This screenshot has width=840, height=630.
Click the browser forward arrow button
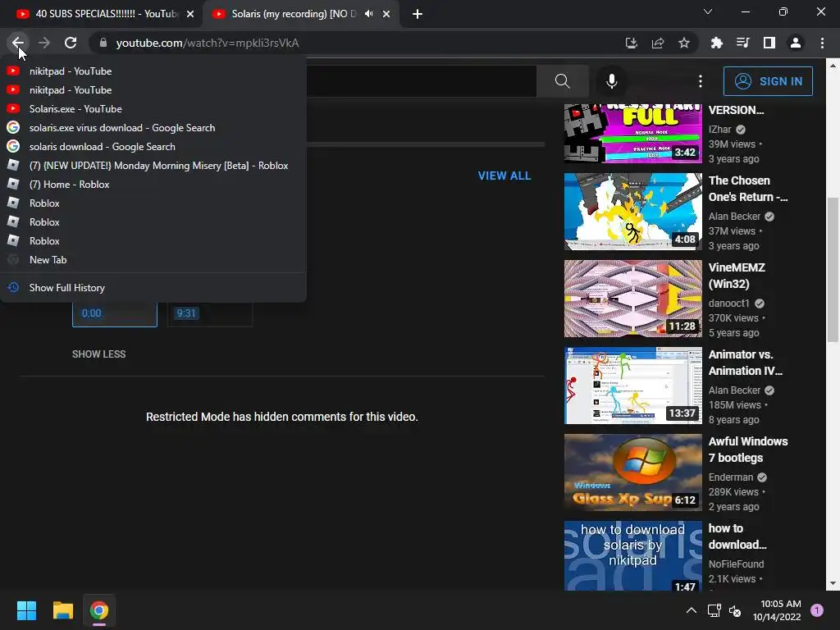(44, 43)
